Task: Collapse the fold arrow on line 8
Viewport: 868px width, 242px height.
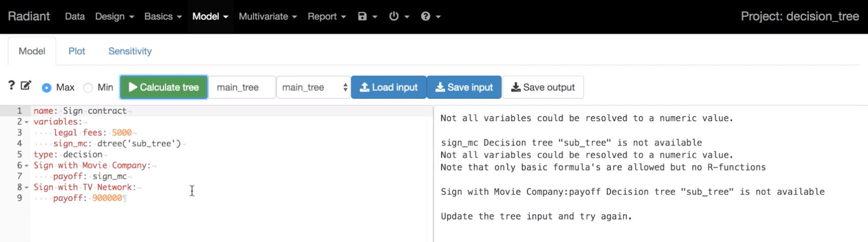Action: [27, 188]
